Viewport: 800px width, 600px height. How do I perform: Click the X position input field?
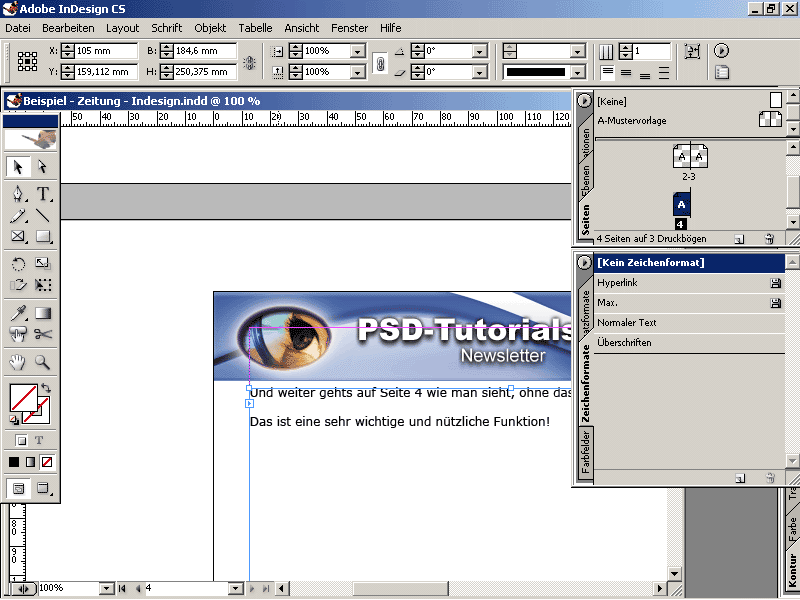(x=106, y=51)
